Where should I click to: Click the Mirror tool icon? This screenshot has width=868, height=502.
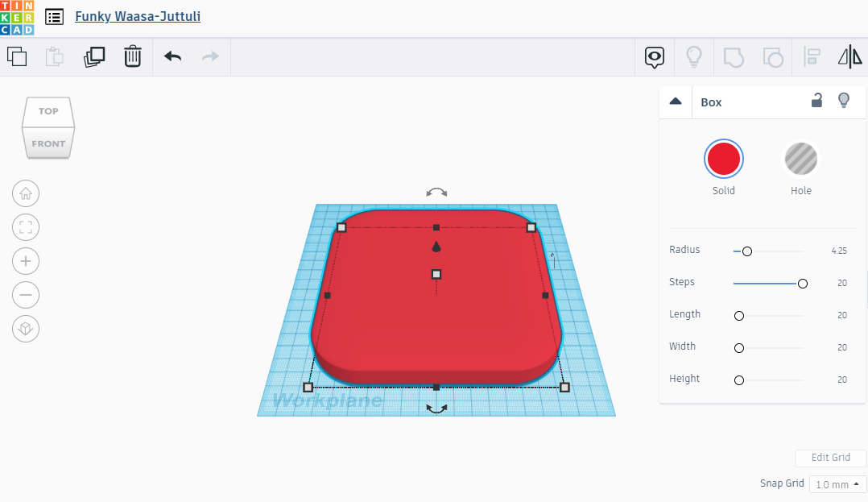(x=849, y=57)
